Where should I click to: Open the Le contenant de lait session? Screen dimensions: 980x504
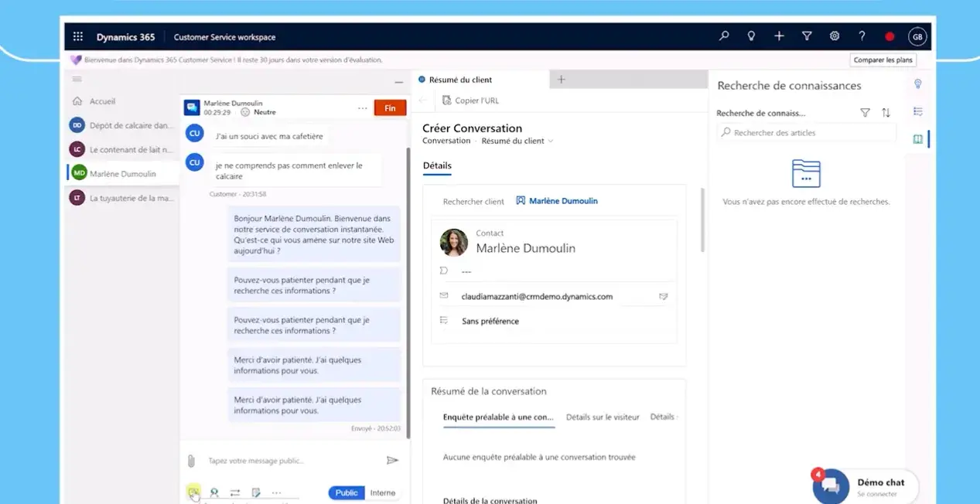(x=123, y=149)
